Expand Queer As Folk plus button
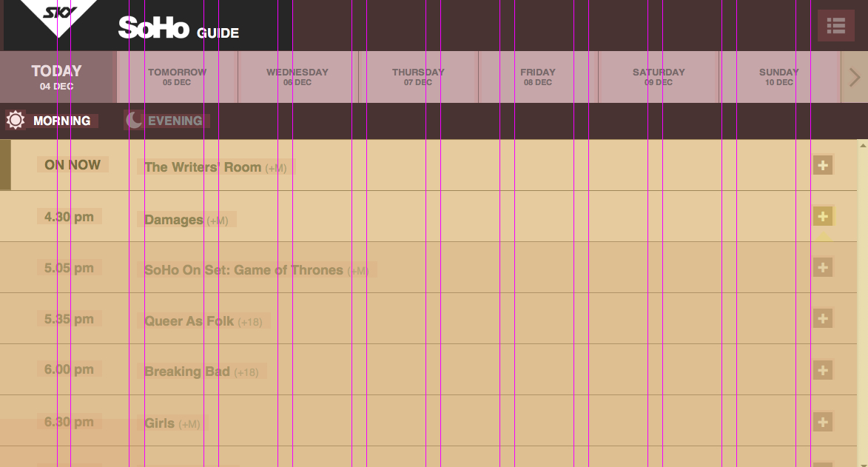 (823, 318)
